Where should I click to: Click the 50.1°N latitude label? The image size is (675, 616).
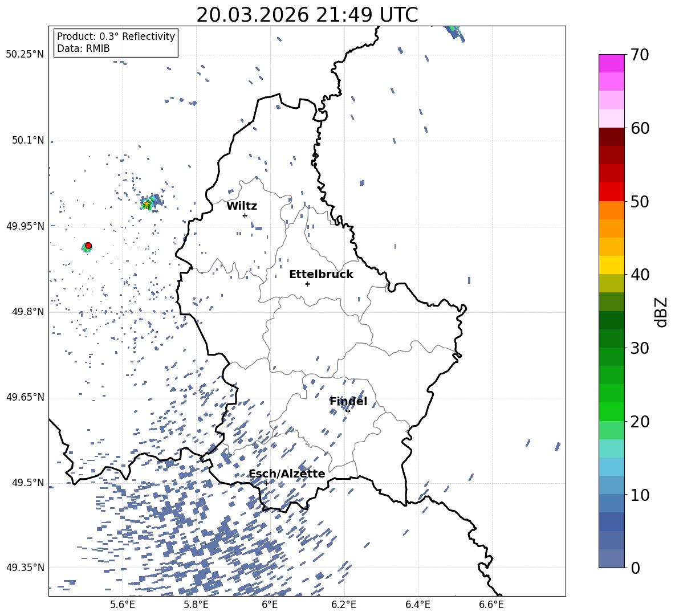pyautogui.click(x=28, y=141)
